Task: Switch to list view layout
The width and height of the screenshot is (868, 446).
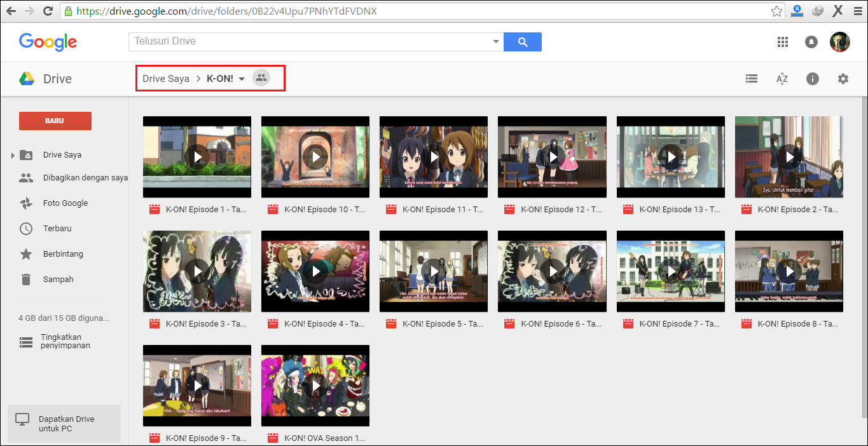Action: point(751,78)
